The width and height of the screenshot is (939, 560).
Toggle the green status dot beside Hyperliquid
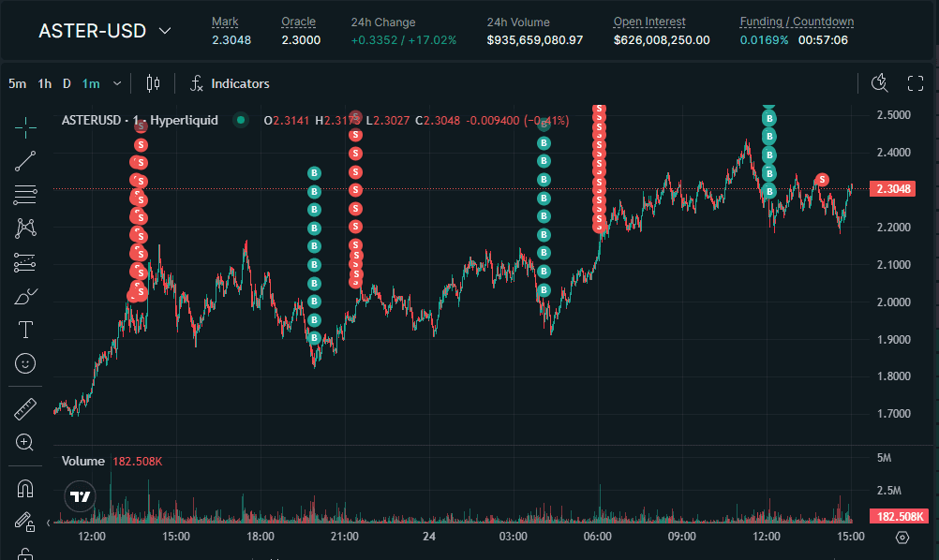[x=241, y=120]
